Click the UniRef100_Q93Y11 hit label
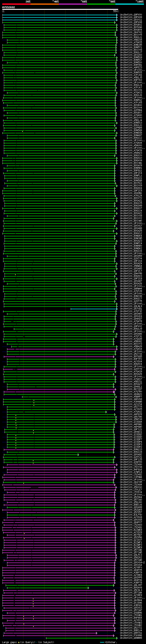Viewport: 146px width, 644px height. coord(131,20)
